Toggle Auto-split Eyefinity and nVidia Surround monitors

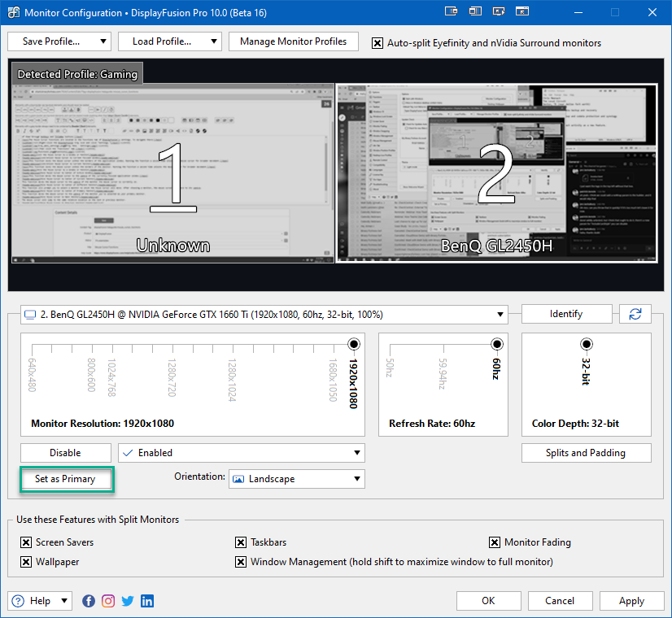click(377, 43)
